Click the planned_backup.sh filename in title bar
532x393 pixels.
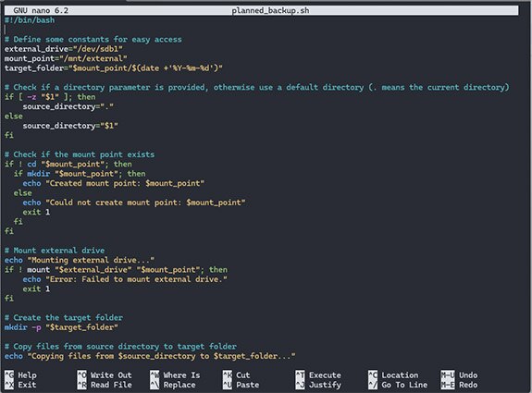pos(270,10)
